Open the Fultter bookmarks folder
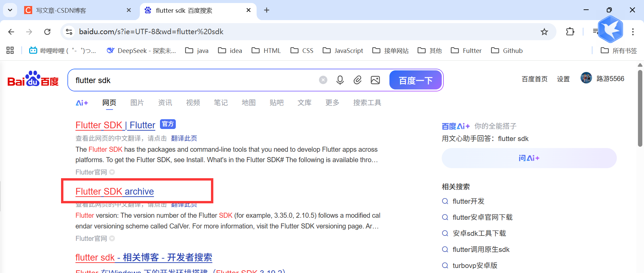This screenshot has height=273, width=644. coord(466,51)
